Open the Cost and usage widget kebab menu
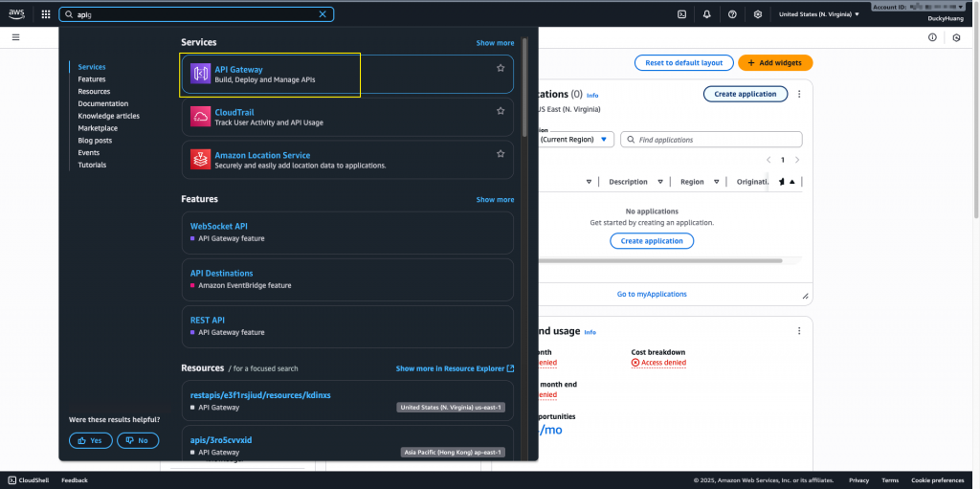The image size is (980, 489). [x=799, y=331]
